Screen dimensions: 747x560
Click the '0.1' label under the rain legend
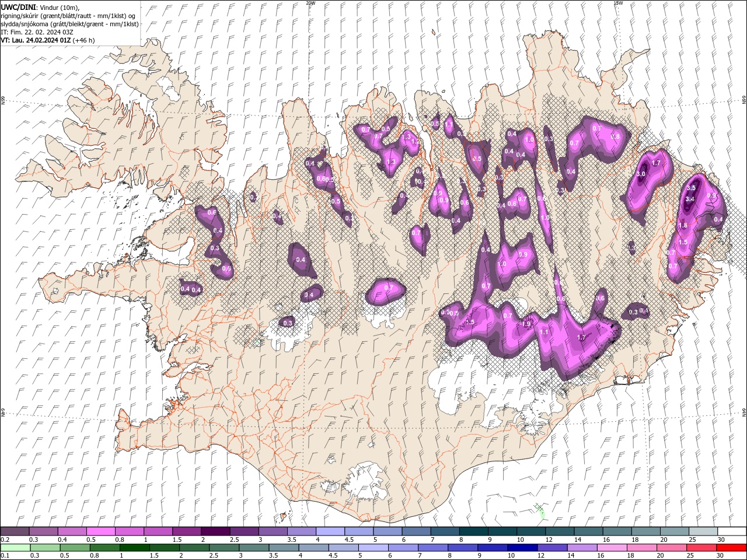(x=5, y=556)
